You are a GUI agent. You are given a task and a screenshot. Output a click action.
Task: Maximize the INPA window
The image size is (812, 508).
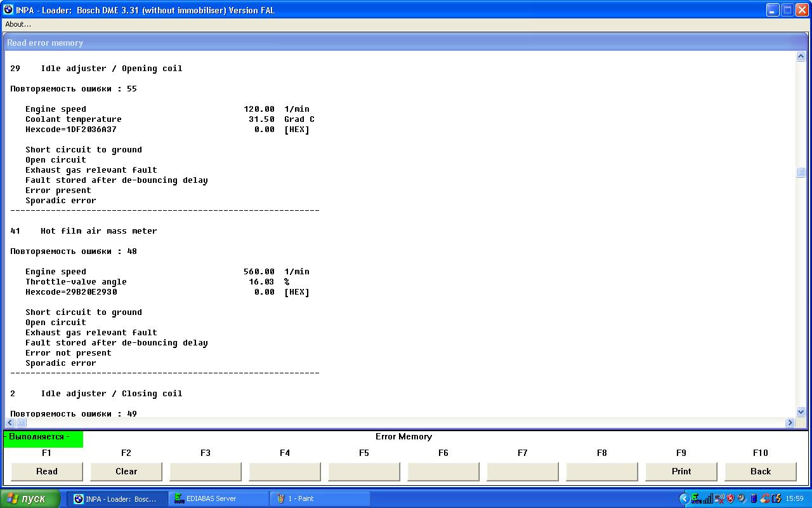(x=787, y=10)
